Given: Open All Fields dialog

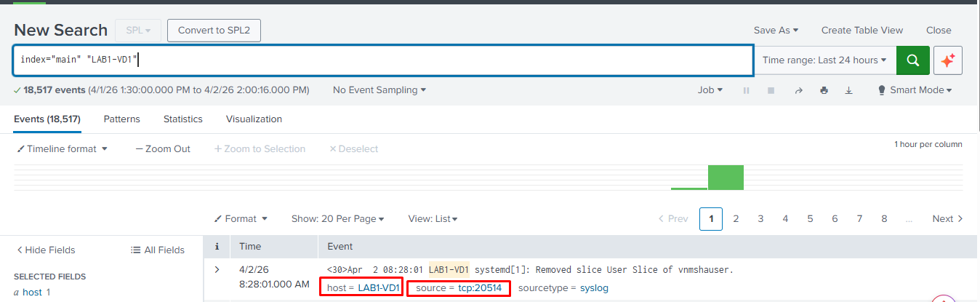Looking at the screenshot, I should click(x=158, y=250).
